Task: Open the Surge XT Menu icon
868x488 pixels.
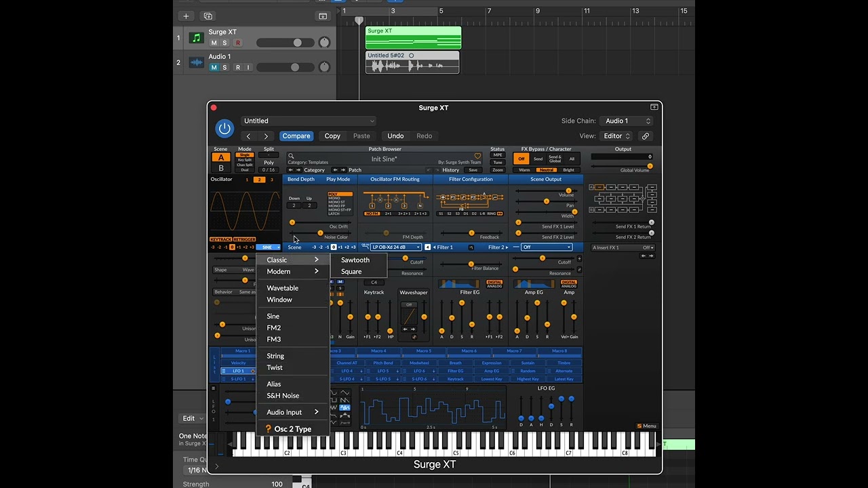Action: click(646, 426)
